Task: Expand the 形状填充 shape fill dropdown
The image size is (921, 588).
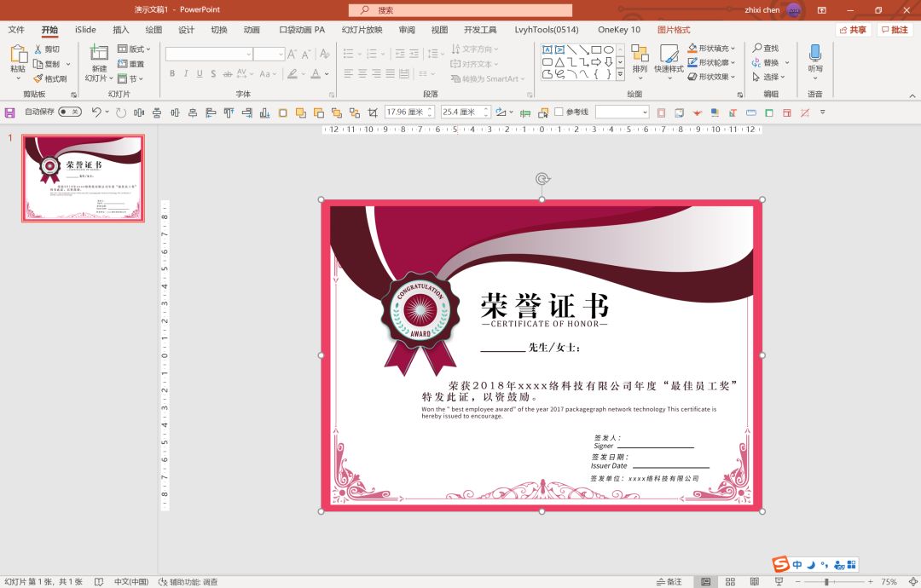Action: [x=733, y=48]
